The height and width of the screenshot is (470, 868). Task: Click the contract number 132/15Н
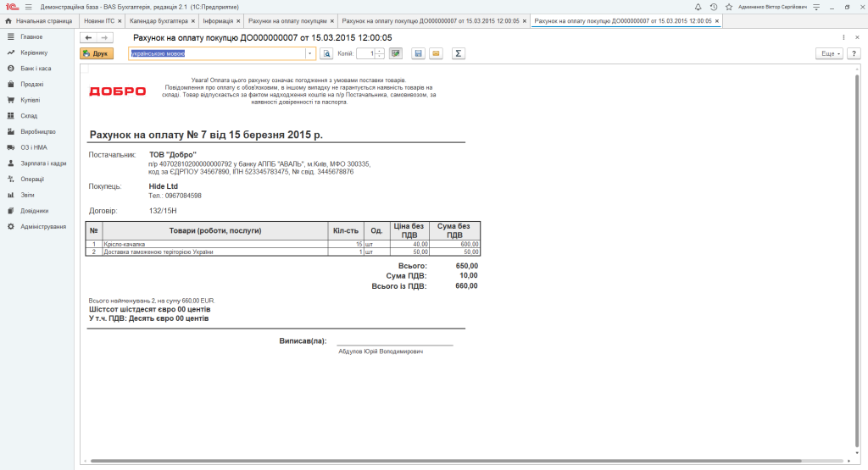(x=163, y=211)
